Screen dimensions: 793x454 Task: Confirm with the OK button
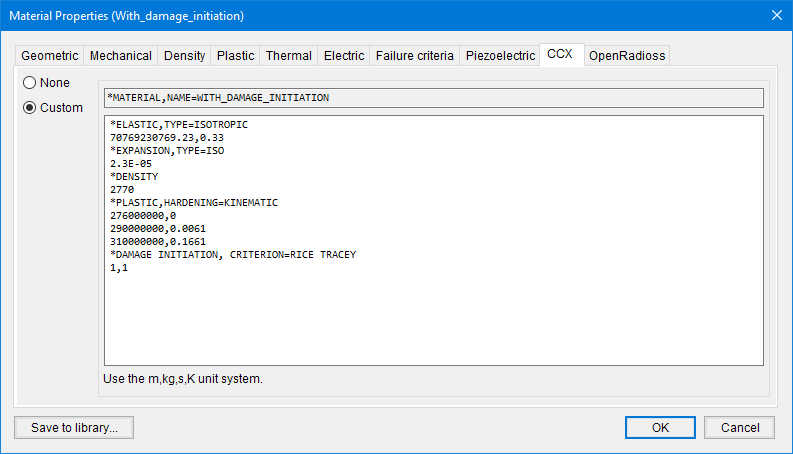coord(660,428)
